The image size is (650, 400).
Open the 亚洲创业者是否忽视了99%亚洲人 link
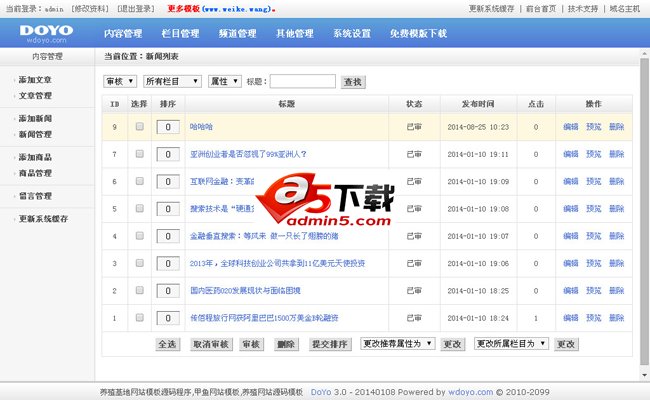coord(248,154)
